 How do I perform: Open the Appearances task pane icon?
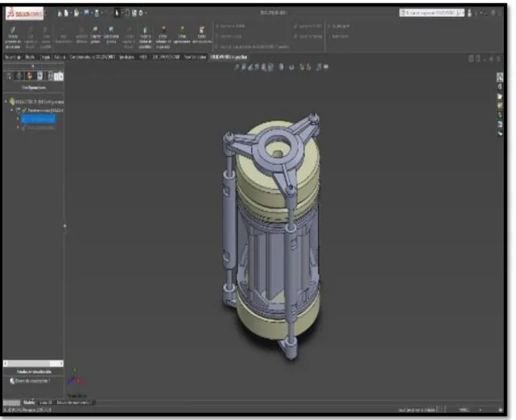[x=500, y=115]
